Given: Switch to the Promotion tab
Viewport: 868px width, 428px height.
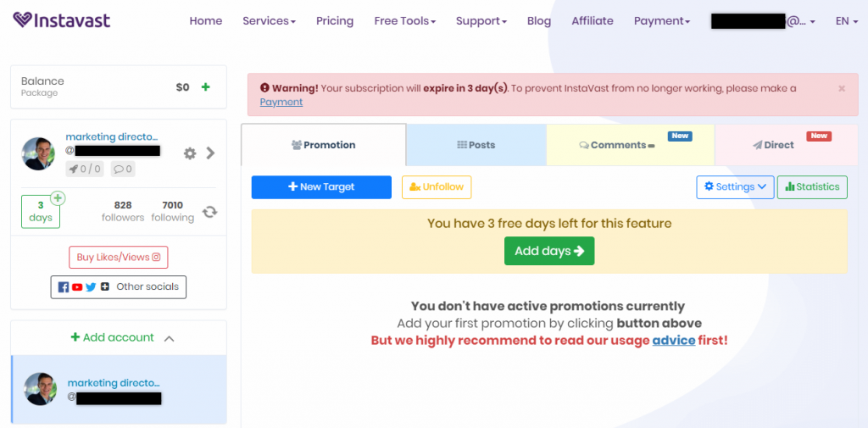Looking at the screenshot, I should (323, 145).
